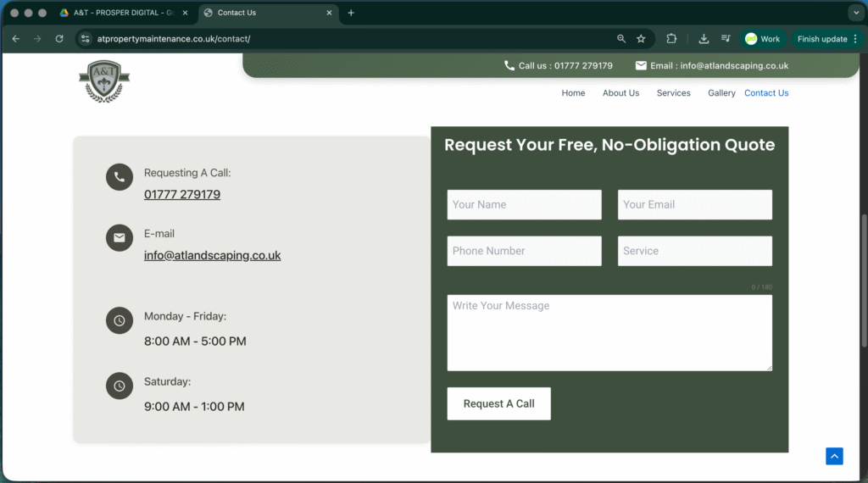Viewport: 868px width, 483px height.
Task: Expand the tab search dropdown arrow
Action: 854,13
